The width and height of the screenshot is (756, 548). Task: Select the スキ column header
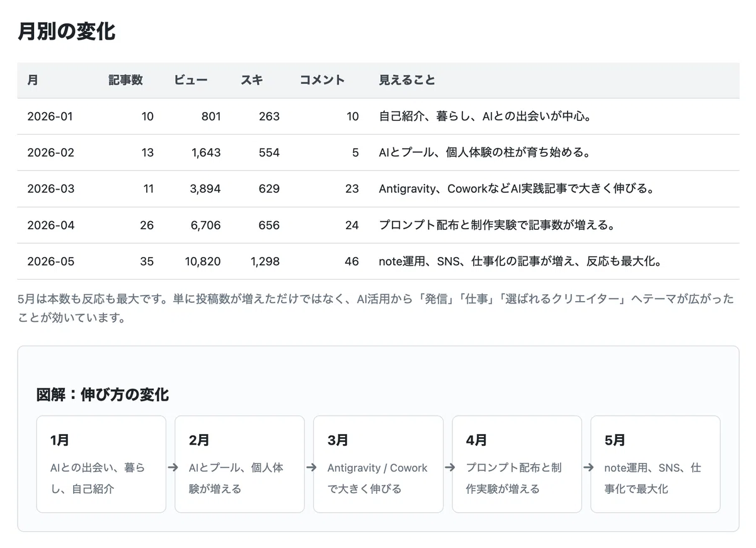pyautogui.click(x=252, y=80)
